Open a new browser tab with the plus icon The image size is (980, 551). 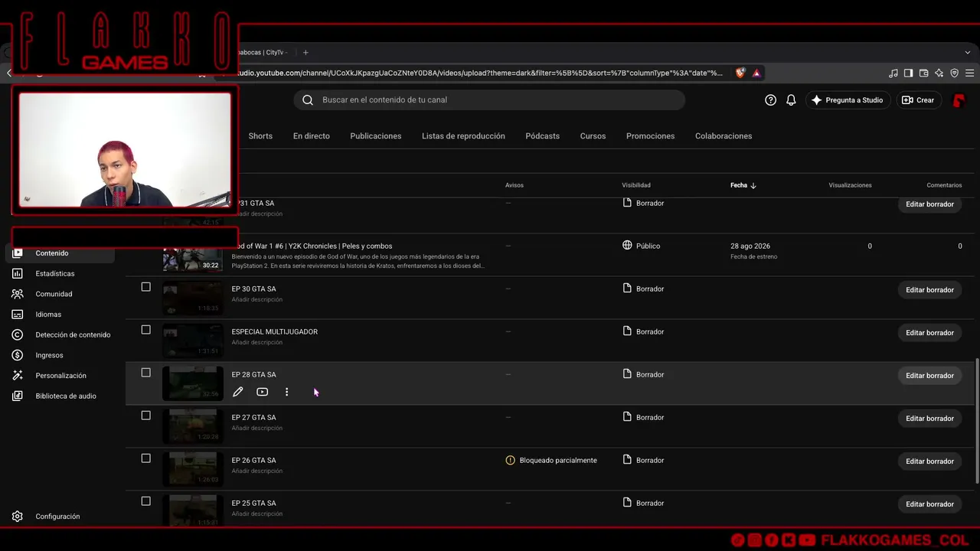point(305,52)
